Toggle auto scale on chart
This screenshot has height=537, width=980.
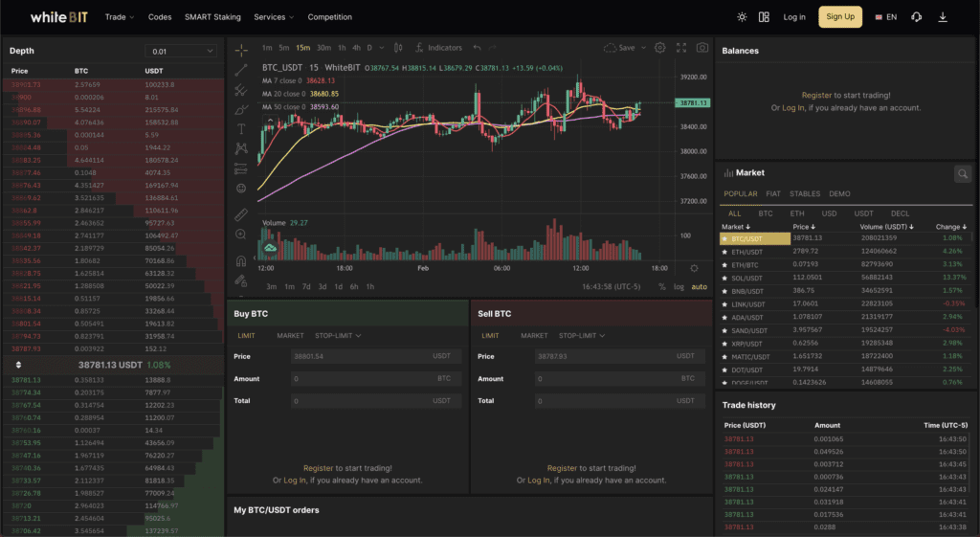click(699, 287)
